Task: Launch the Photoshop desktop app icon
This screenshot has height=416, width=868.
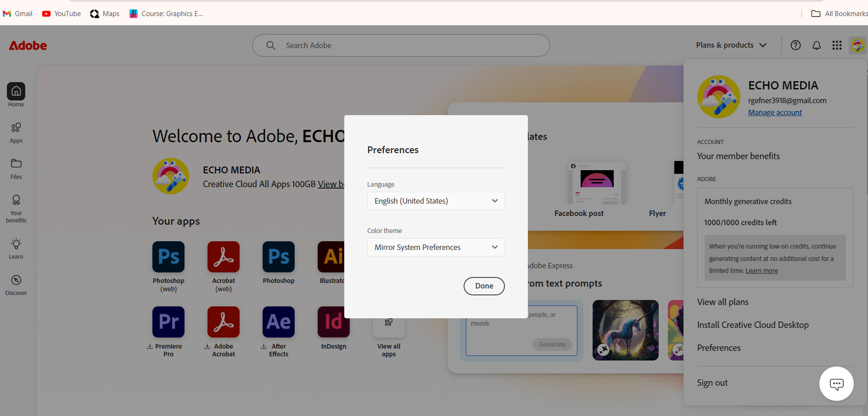Action: [279, 257]
